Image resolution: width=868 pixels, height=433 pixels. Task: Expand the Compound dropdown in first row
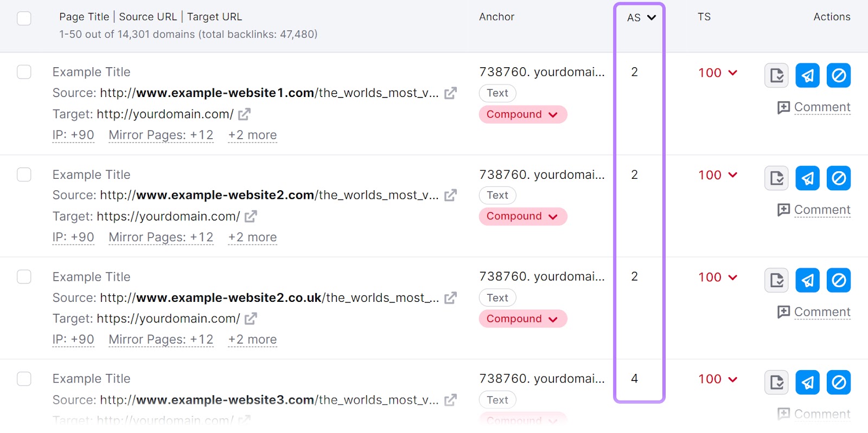[553, 115]
